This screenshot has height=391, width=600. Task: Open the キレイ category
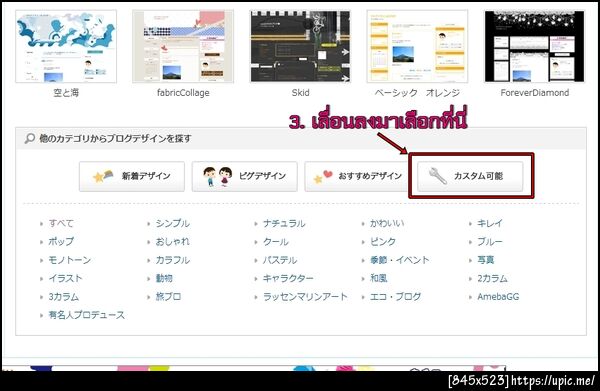(x=490, y=223)
